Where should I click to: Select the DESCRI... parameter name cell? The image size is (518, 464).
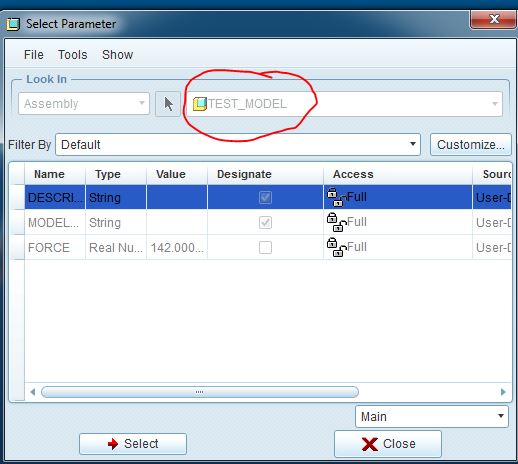click(x=55, y=197)
